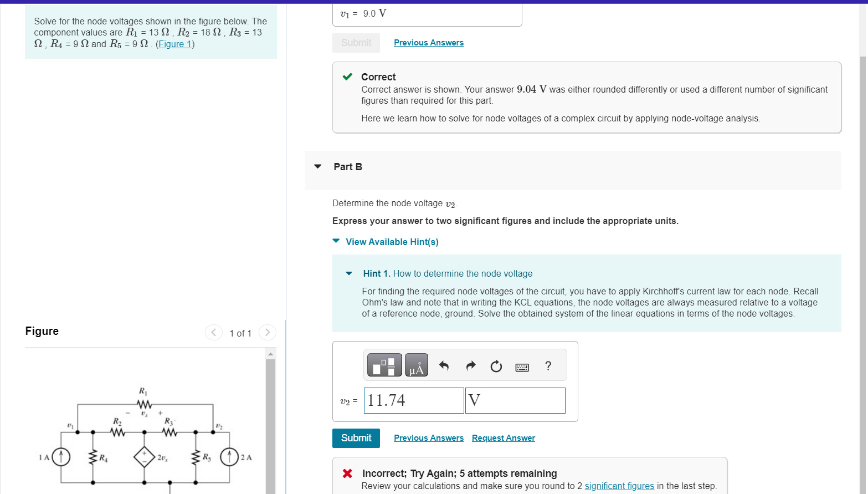Click the previous figure navigation arrow
The height and width of the screenshot is (494, 868).
pyautogui.click(x=214, y=332)
